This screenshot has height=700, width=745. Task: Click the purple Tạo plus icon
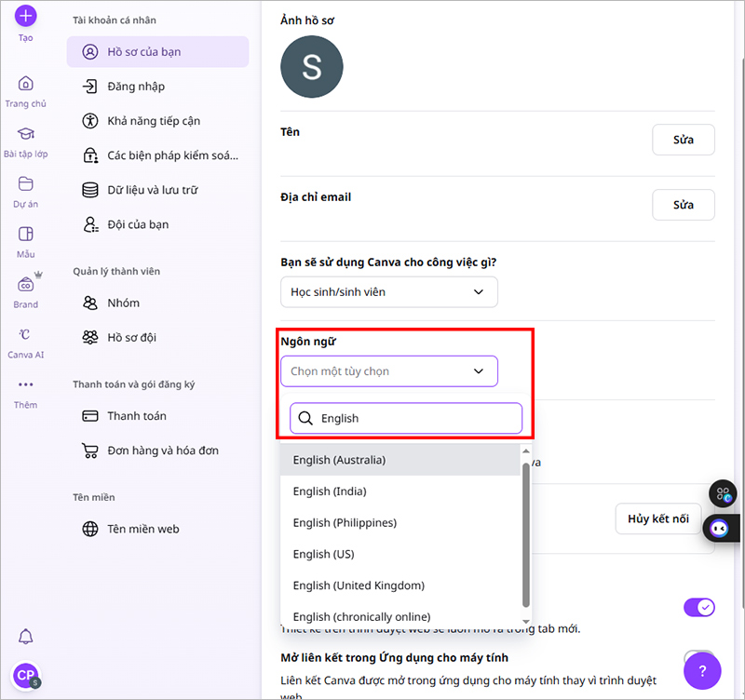coord(25,16)
